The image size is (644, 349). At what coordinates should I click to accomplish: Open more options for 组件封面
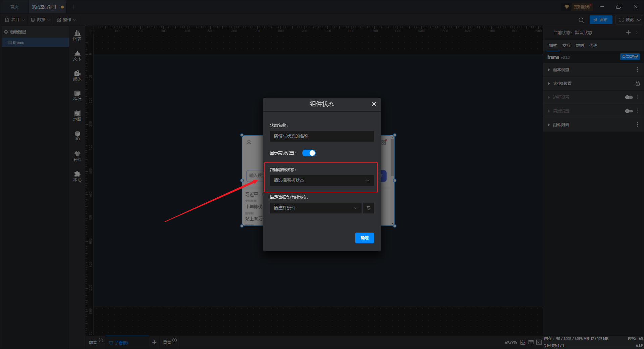coord(637,124)
